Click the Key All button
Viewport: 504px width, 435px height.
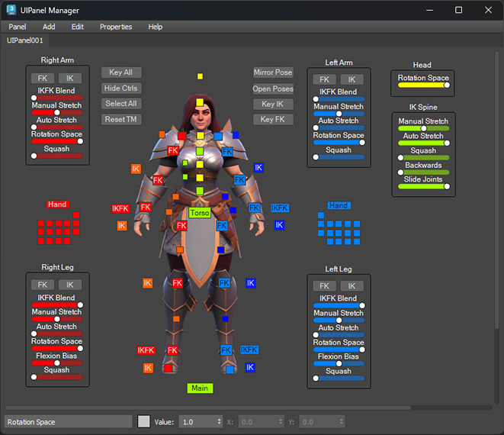pos(121,72)
